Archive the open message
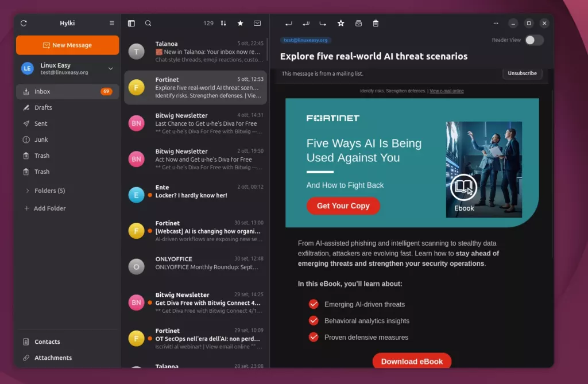Screen dimensions: 588x384 (x=358, y=24)
